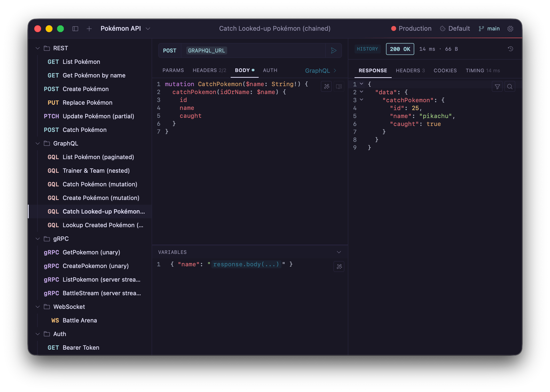Click the search icon in response pane
Screen dimensions: 550x392
(510, 87)
